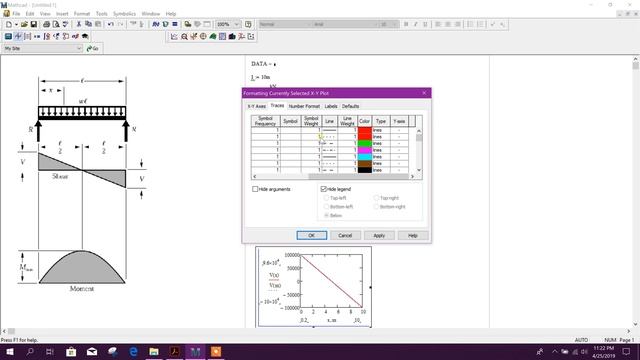Open the Programming toolbar from Math palette
640x360 pixels.
pyautogui.click(x=66, y=36)
